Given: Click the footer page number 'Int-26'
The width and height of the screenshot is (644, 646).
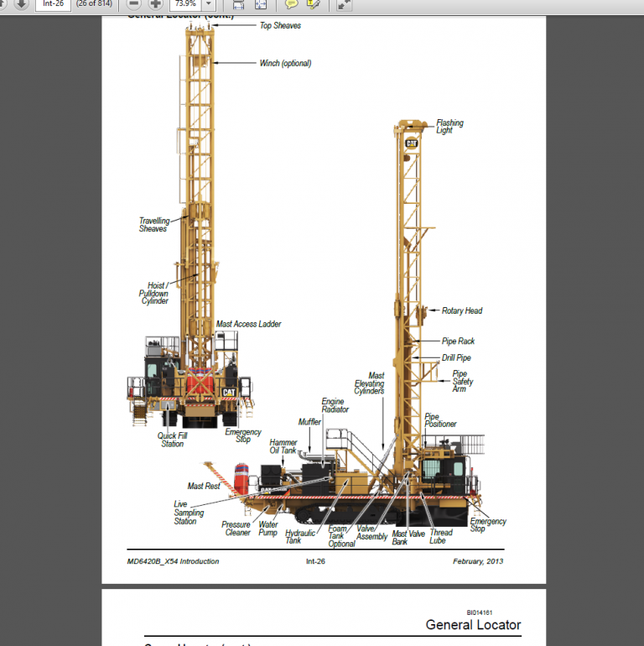Looking at the screenshot, I should tap(315, 561).
